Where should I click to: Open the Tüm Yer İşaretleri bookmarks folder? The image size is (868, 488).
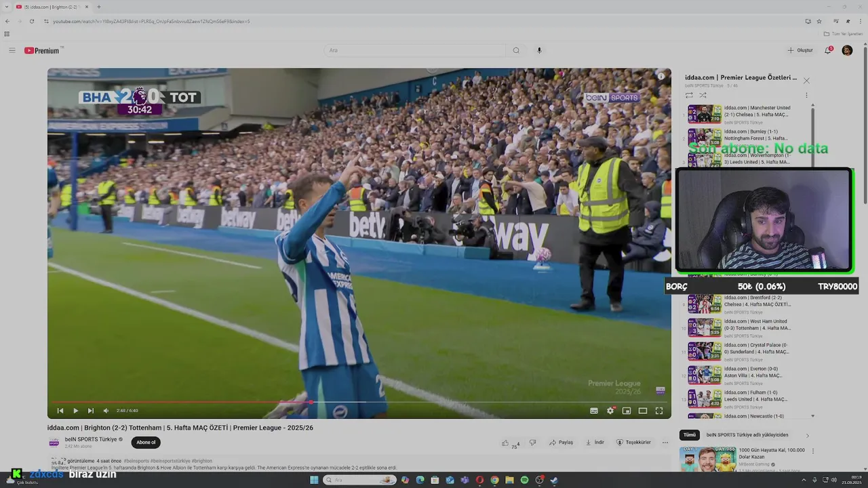(843, 34)
